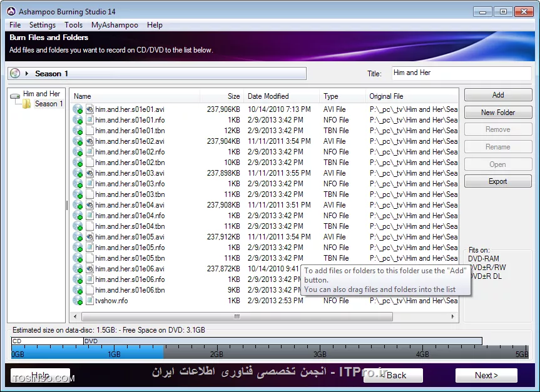This screenshot has width=540, height=392.
Task: Click the blue disc capacity bar
Action: click(88, 352)
